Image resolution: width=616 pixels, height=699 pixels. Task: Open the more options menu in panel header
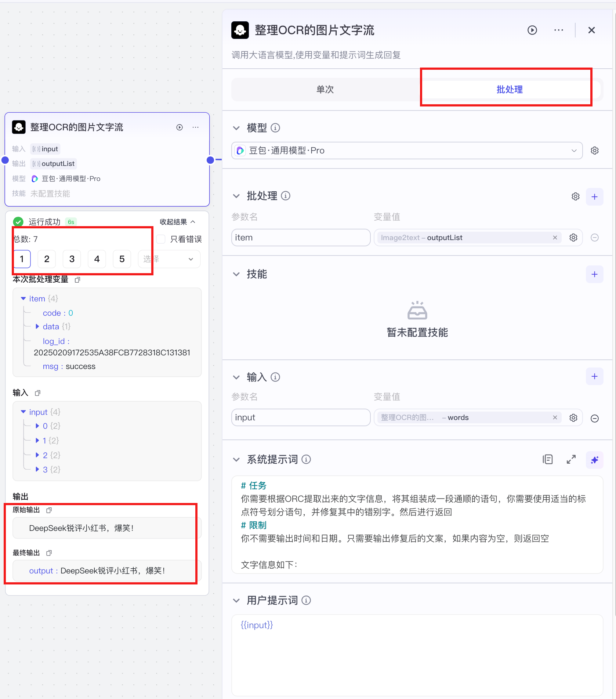click(x=558, y=30)
